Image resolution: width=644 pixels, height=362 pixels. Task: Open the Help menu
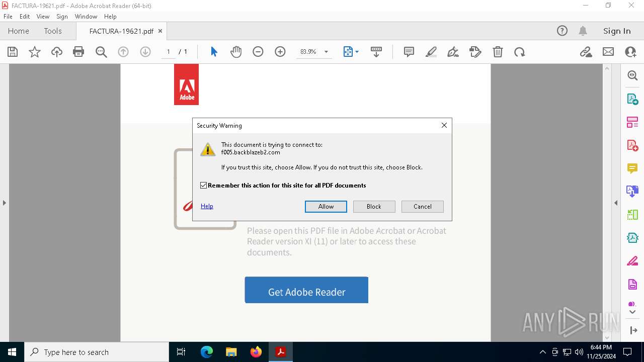[x=110, y=16]
